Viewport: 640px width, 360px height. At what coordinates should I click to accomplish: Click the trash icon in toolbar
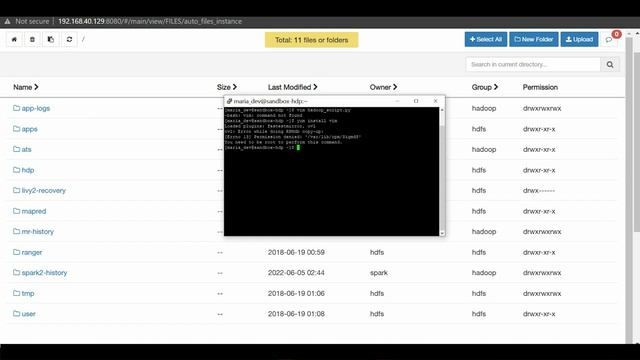32,40
